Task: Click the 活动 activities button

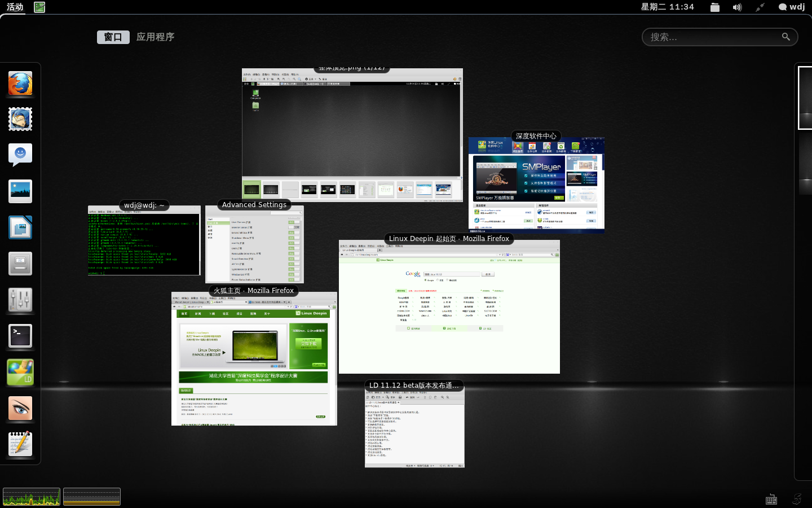Action: coord(15,7)
